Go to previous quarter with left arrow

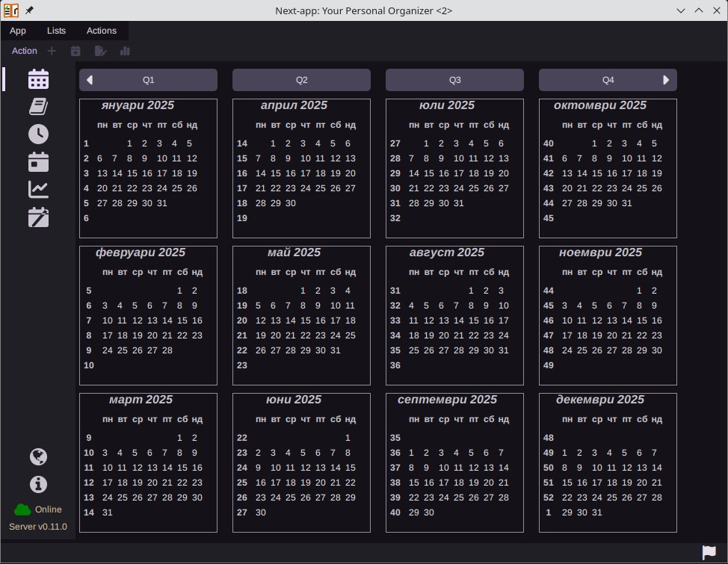point(90,80)
